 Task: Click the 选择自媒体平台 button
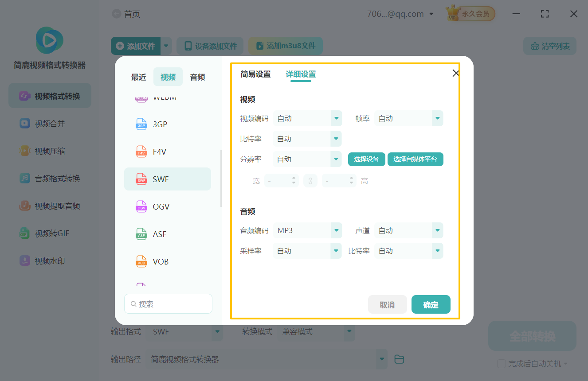tap(415, 159)
